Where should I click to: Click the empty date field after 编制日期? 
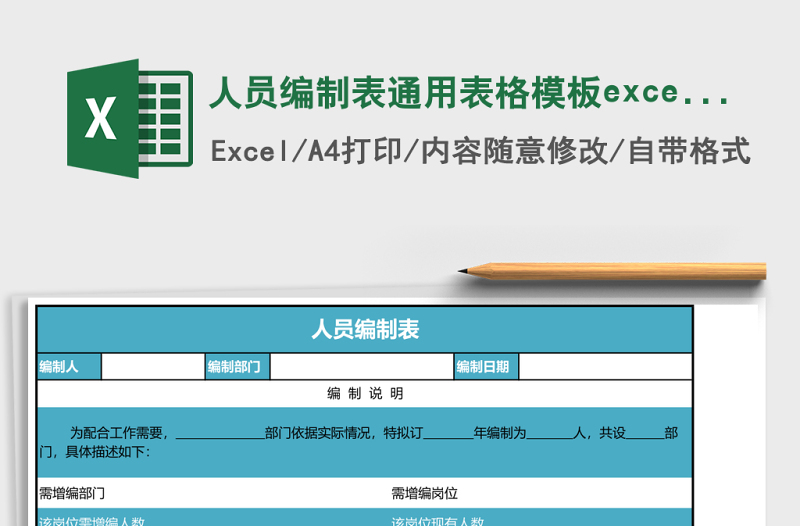[x=605, y=367]
